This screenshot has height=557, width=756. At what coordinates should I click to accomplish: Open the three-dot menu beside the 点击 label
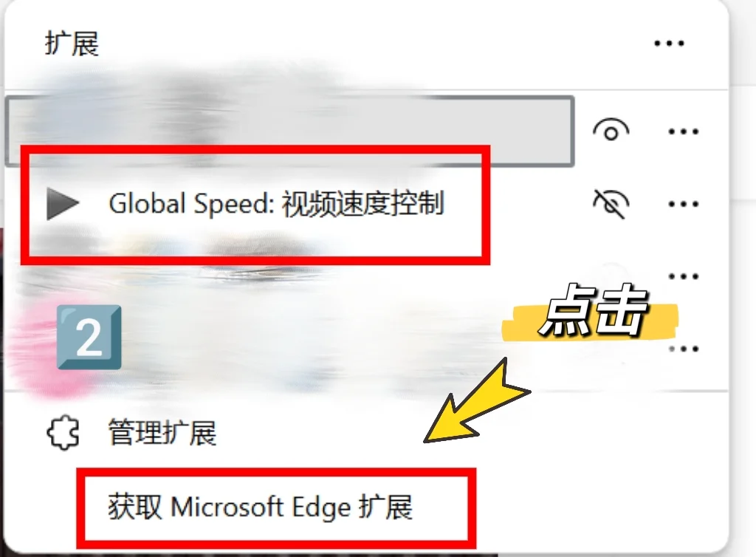[683, 348]
